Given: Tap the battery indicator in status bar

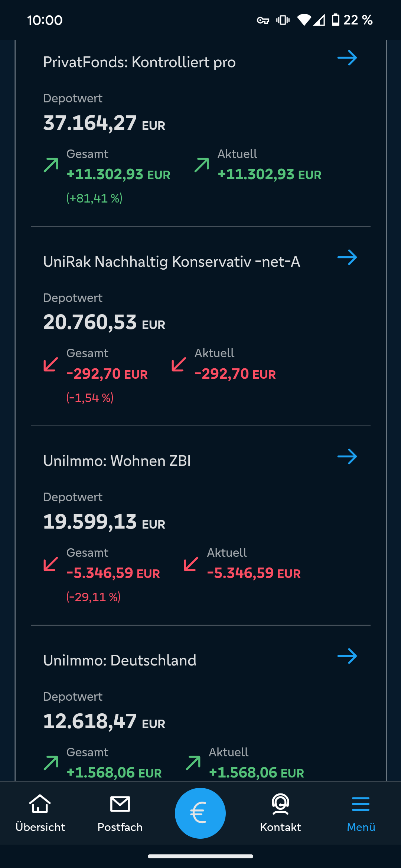Looking at the screenshot, I should click(x=336, y=20).
